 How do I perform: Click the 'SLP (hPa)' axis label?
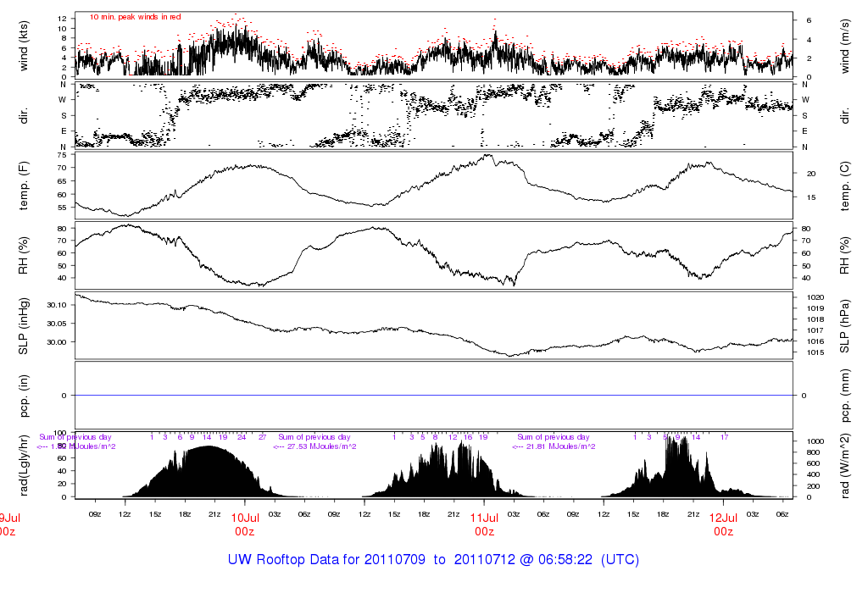click(845, 326)
